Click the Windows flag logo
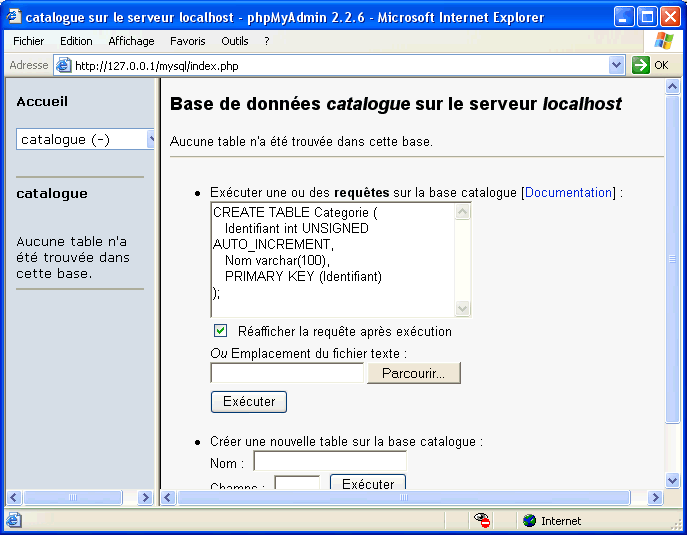 [x=664, y=41]
